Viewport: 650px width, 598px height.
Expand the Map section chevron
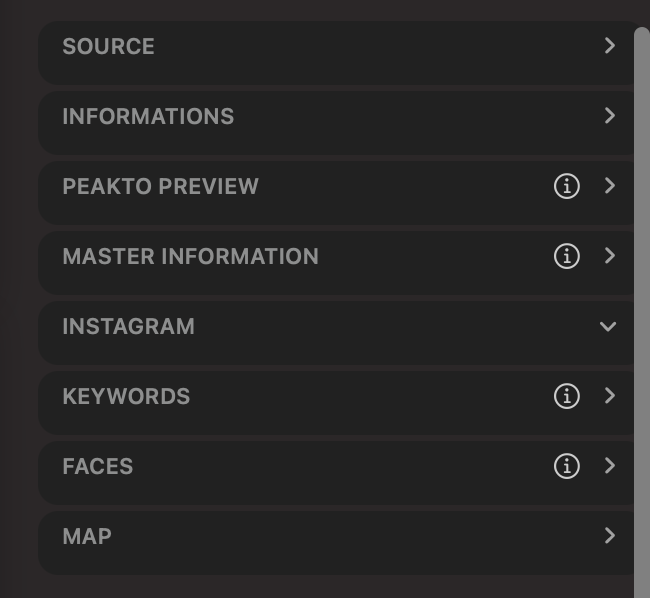coord(609,536)
